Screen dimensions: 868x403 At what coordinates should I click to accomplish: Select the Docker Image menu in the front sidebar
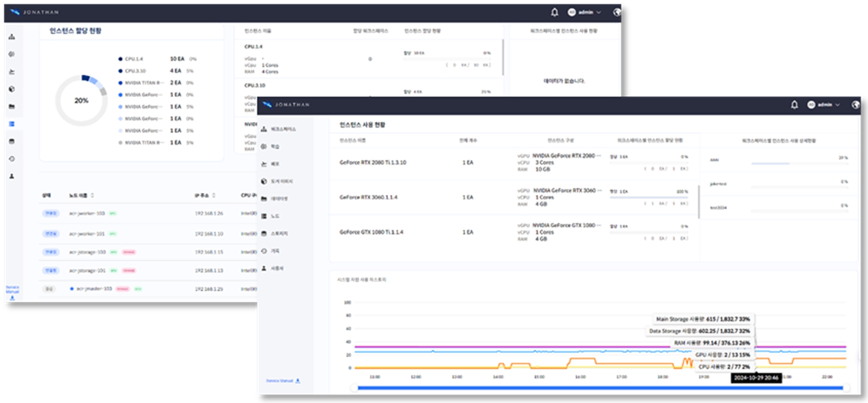(x=277, y=181)
